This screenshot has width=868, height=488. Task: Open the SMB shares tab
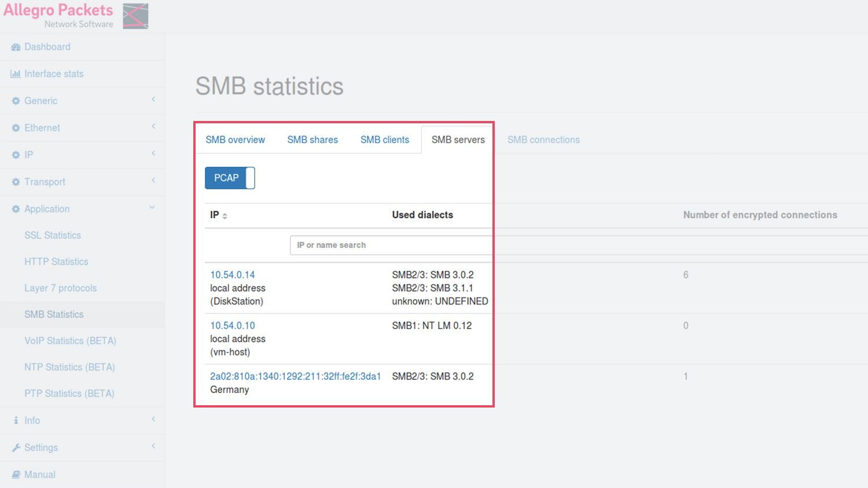(312, 140)
